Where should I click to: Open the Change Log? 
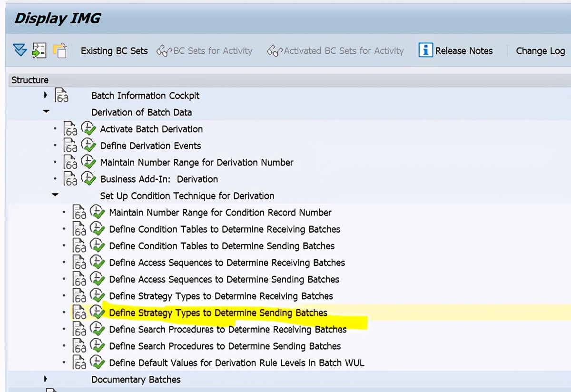tap(541, 50)
